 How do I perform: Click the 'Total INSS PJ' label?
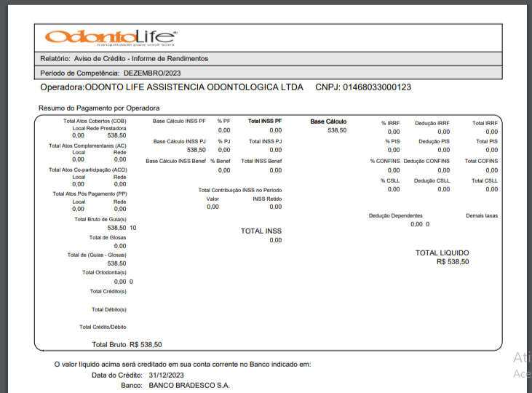tap(266, 141)
